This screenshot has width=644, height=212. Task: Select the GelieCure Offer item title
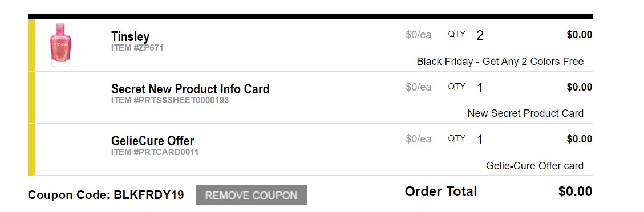[x=152, y=141]
